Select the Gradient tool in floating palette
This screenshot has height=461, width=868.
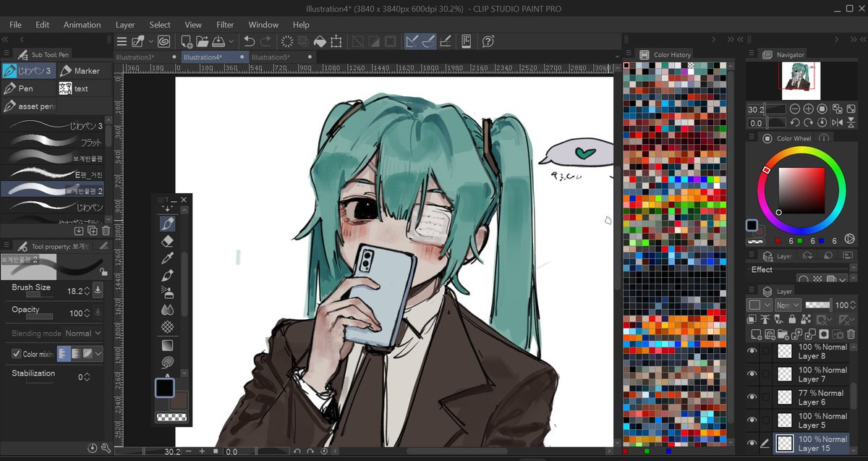point(168,345)
